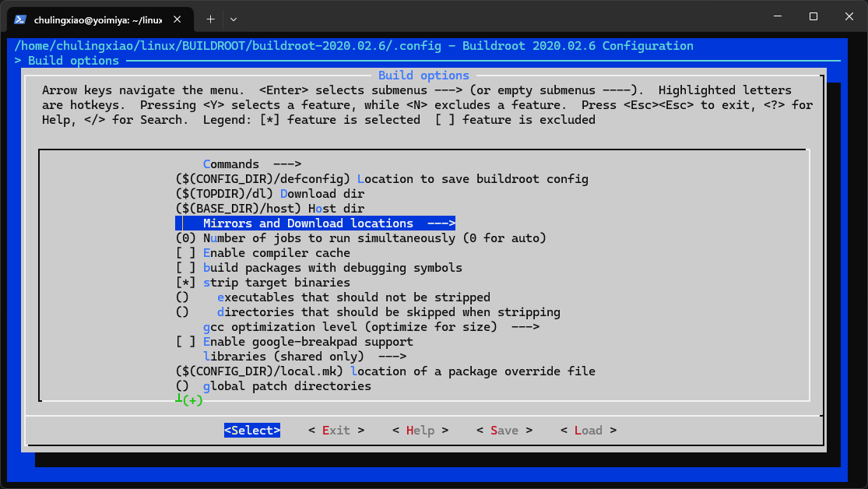The image size is (868, 489).
Task: Select the chulingxiao@yoimiya terminal tab
Action: 100,20
